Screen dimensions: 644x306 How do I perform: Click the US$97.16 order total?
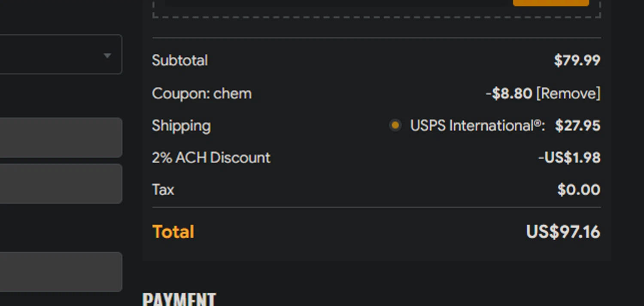click(x=563, y=232)
